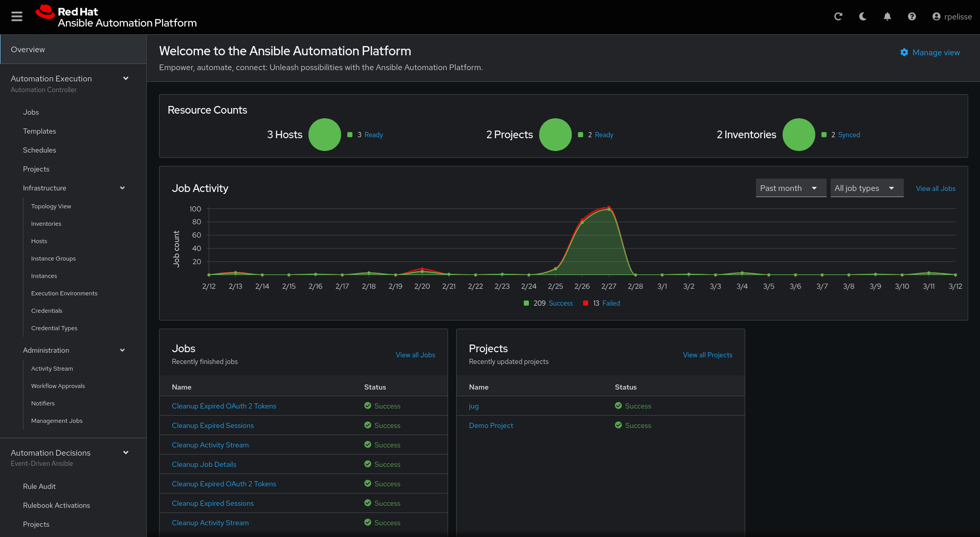Image resolution: width=980 pixels, height=537 pixels.
Task: Open the notifications bell
Action: coord(887,16)
